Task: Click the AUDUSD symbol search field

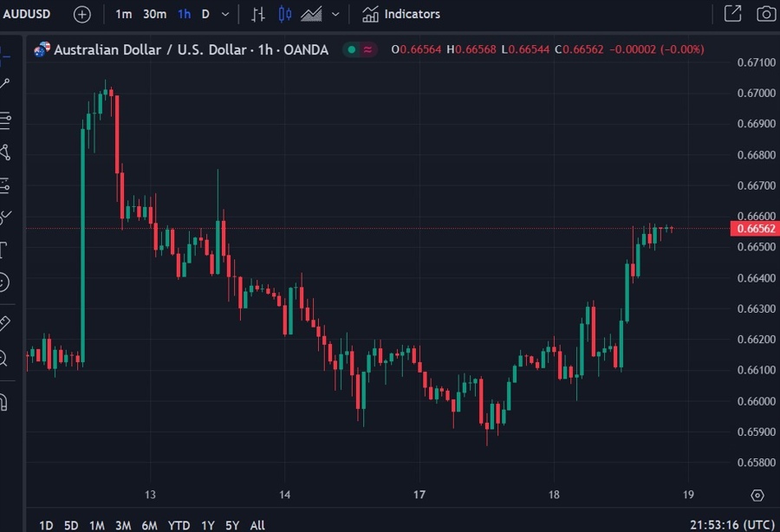Action: (x=27, y=14)
